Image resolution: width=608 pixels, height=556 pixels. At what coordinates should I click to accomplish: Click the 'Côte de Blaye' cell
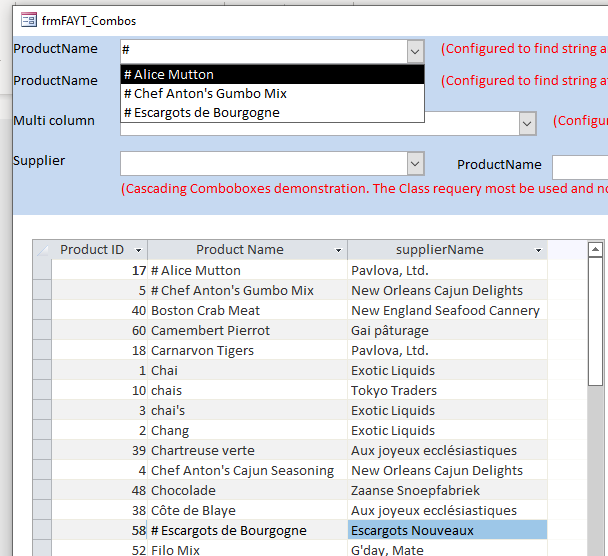coord(247,510)
